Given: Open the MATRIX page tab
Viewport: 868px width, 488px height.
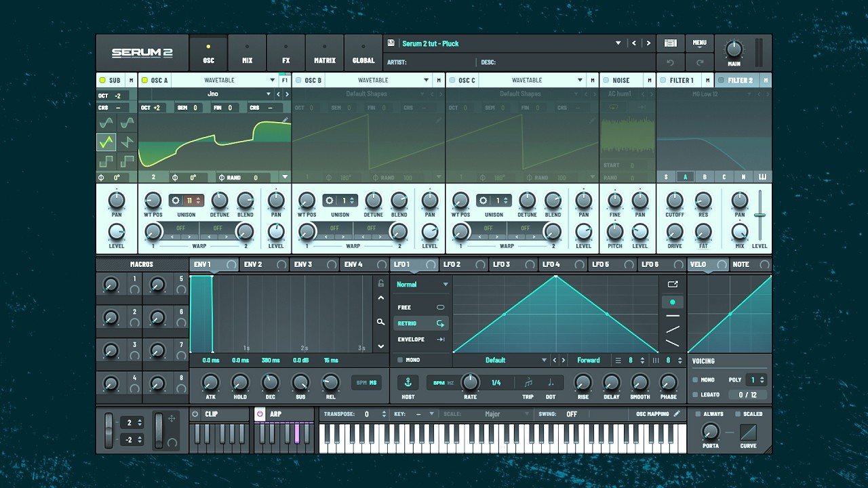Looking at the screenshot, I should point(324,53).
